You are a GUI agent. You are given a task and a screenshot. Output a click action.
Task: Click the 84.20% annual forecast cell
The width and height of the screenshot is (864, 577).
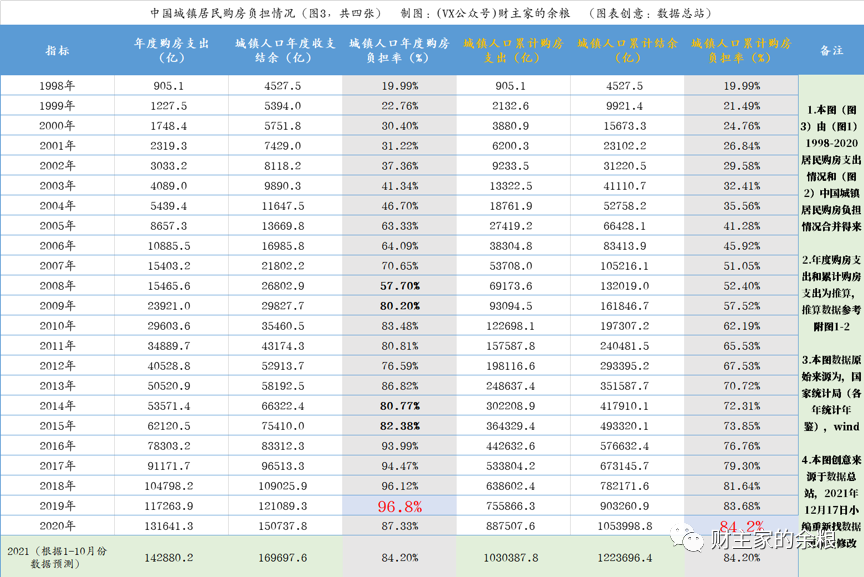click(x=400, y=558)
